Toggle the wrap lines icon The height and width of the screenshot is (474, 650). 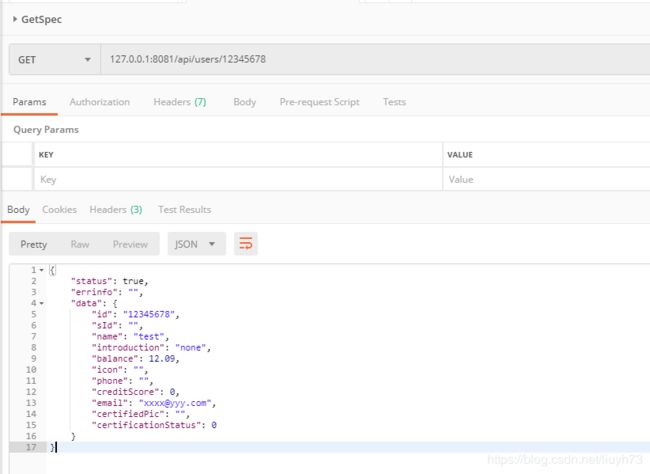pos(246,244)
